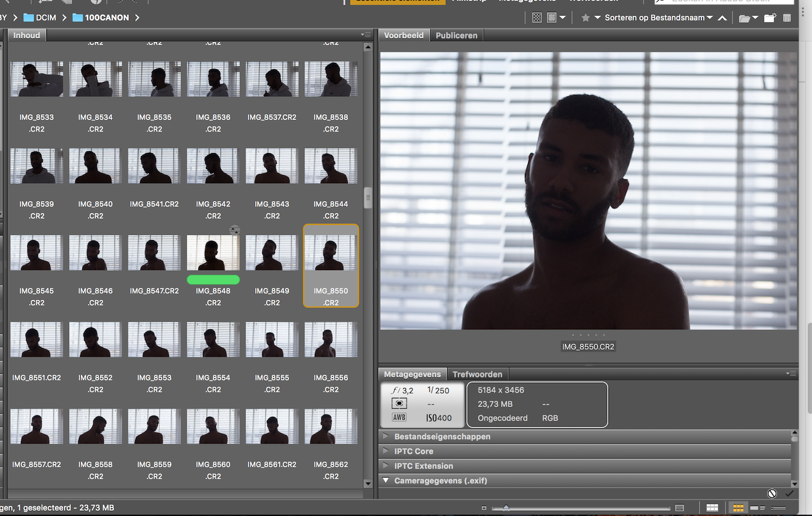This screenshot has width=812, height=516.
Task: Open the chevron after 100CANON in path
Action: click(x=137, y=18)
